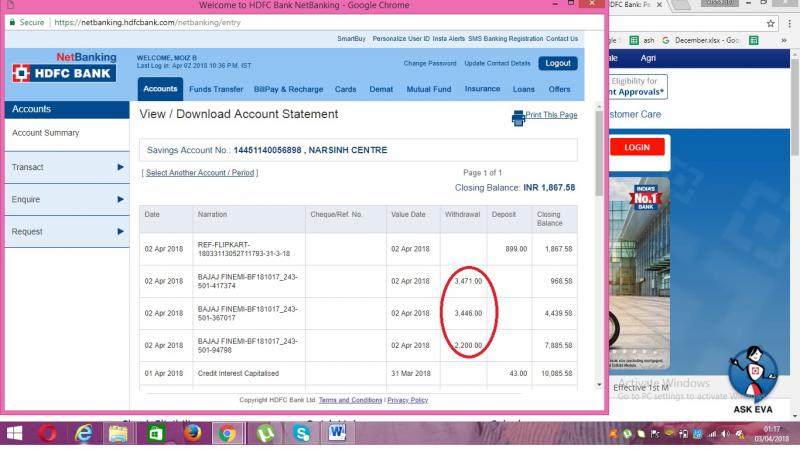
Task: Open File Explorer from the taskbar
Action: [x=118, y=434]
